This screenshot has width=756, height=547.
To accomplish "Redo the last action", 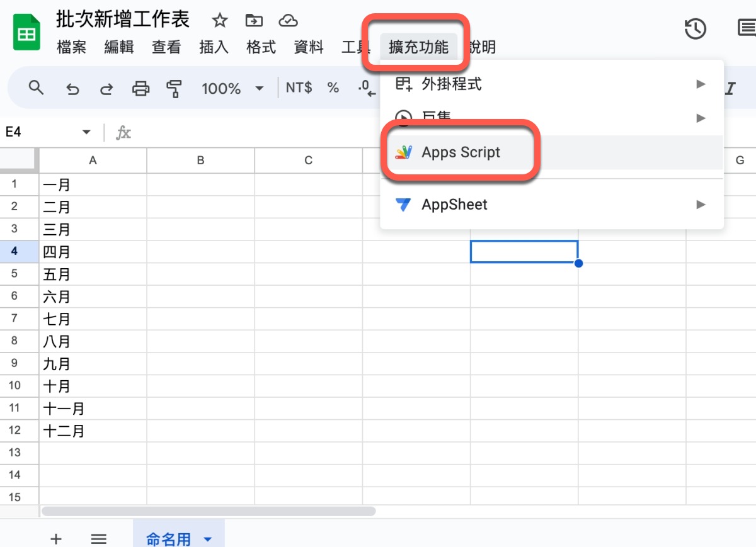I will pyautogui.click(x=106, y=89).
